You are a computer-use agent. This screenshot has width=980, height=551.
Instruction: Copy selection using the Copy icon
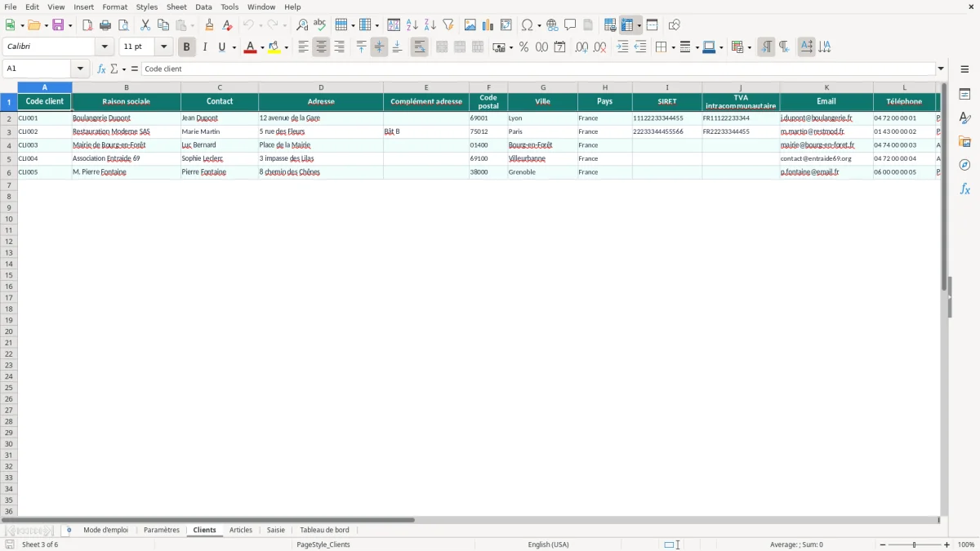(163, 25)
